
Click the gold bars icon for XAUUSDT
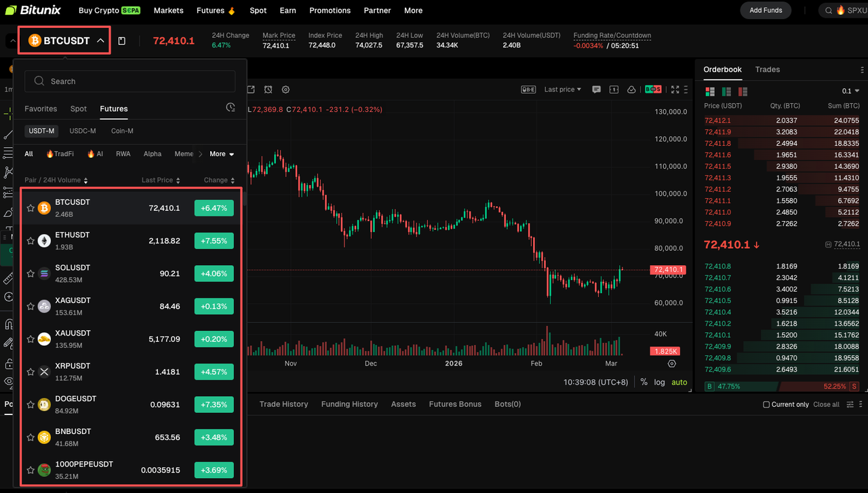click(44, 339)
